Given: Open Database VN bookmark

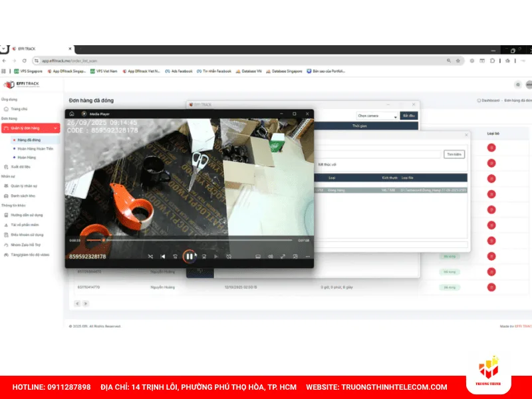Looking at the screenshot, I should pos(249,71).
